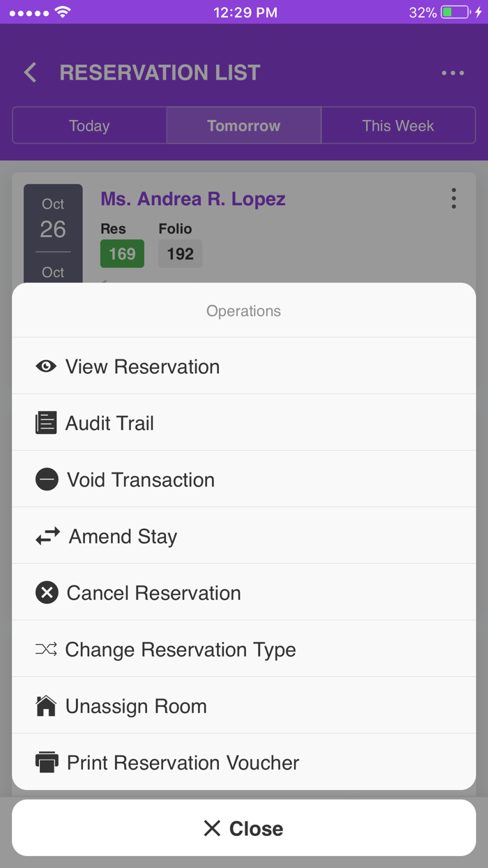Screen dimensions: 488x868
Task: Tap the Amend Stay arrows icon
Action: 47,536
